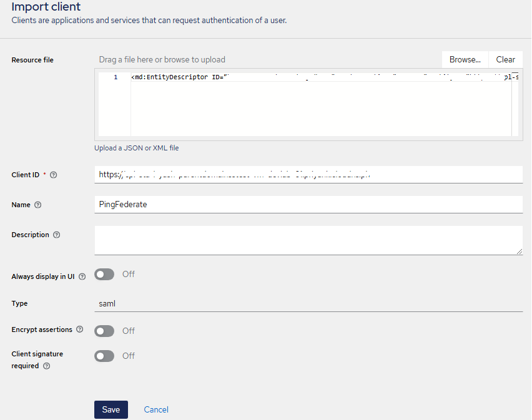Click the Name field help icon

click(x=38, y=205)
